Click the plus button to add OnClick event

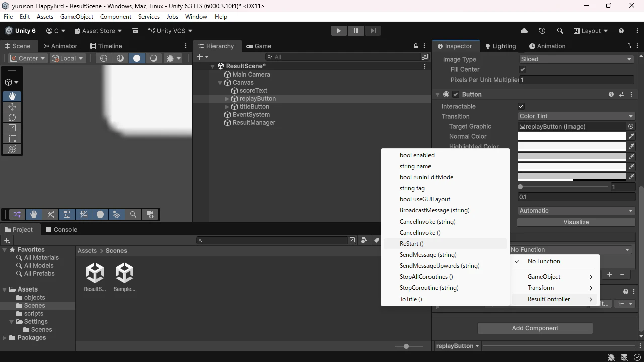pyautogui.click(x=610, y=274)
